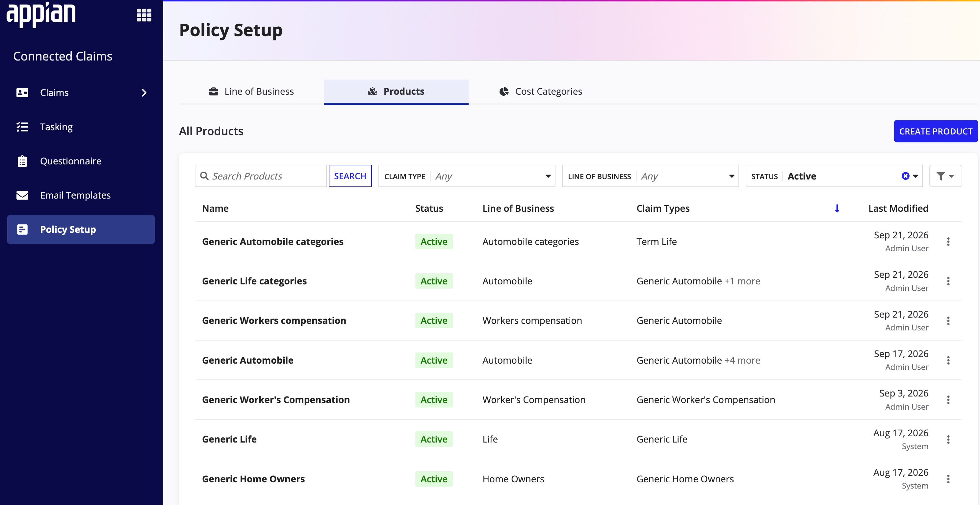Open actions menu for Generic Home Owners
Image resolution: width=980 pixels, height=505 pixels.
point(948,479)
